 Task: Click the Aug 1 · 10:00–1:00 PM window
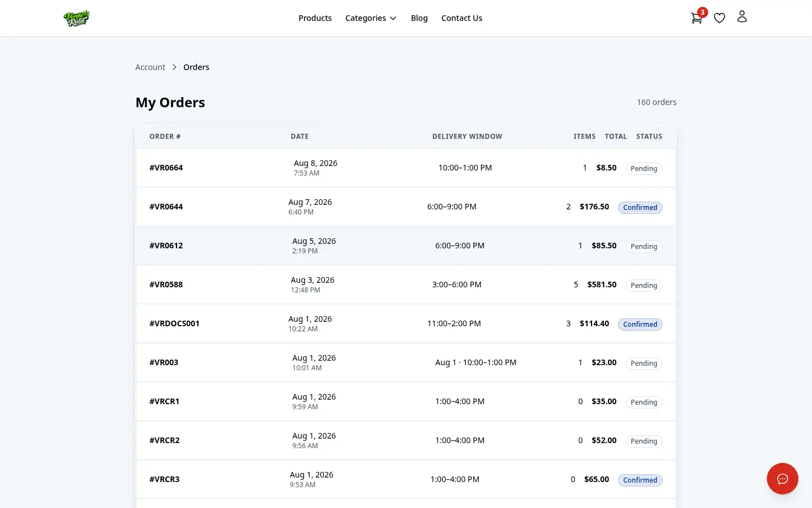click(x=476, y=362)
